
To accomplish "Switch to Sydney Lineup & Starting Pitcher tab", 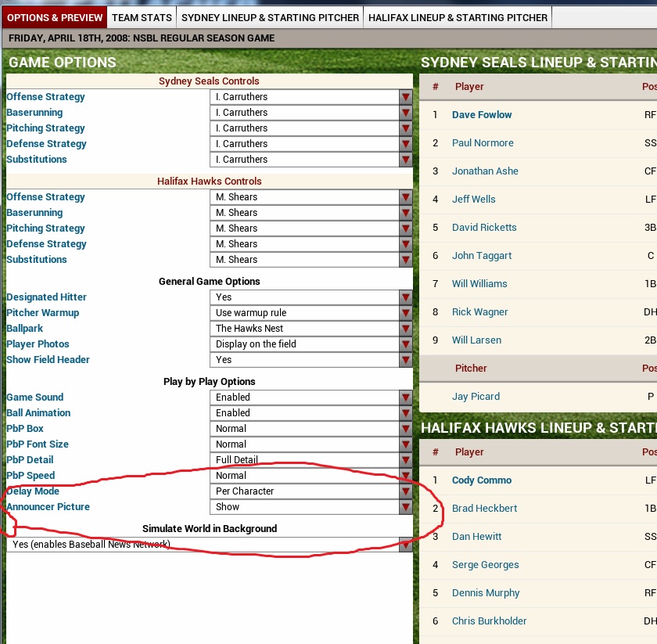I will point(270,17).
